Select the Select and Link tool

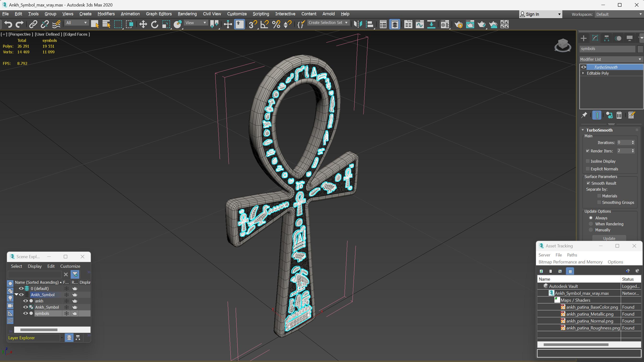[33, 24]
